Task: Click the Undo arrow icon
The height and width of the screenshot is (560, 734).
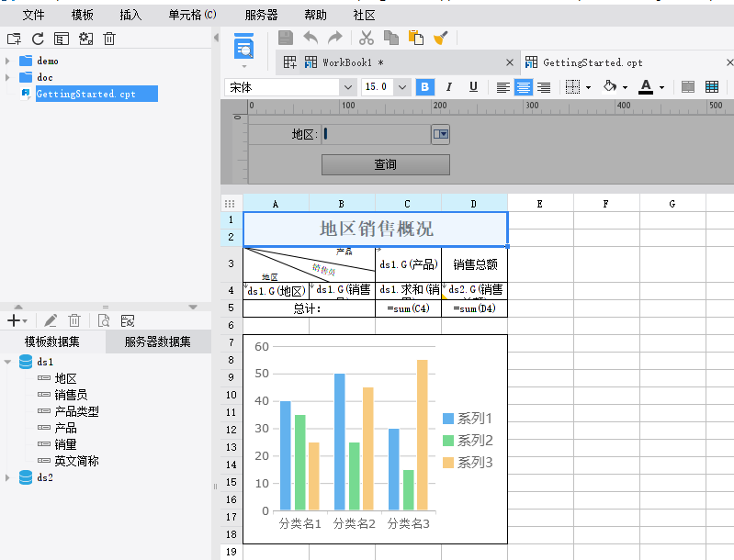Action: (x=311, y=38)
